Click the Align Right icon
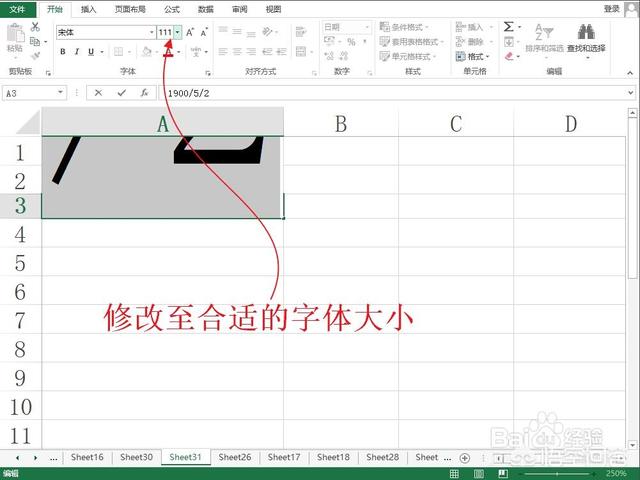This screenshot has height=480, width=640. (x=251, y=52)
